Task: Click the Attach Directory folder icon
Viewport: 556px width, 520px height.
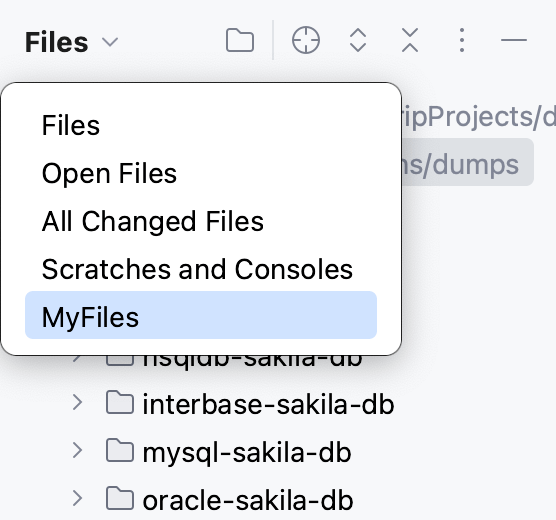Action: pos(240,40)
